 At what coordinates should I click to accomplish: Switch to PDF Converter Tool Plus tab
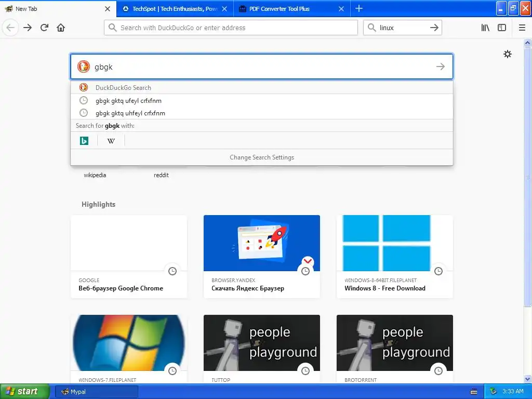pos(292,9)
